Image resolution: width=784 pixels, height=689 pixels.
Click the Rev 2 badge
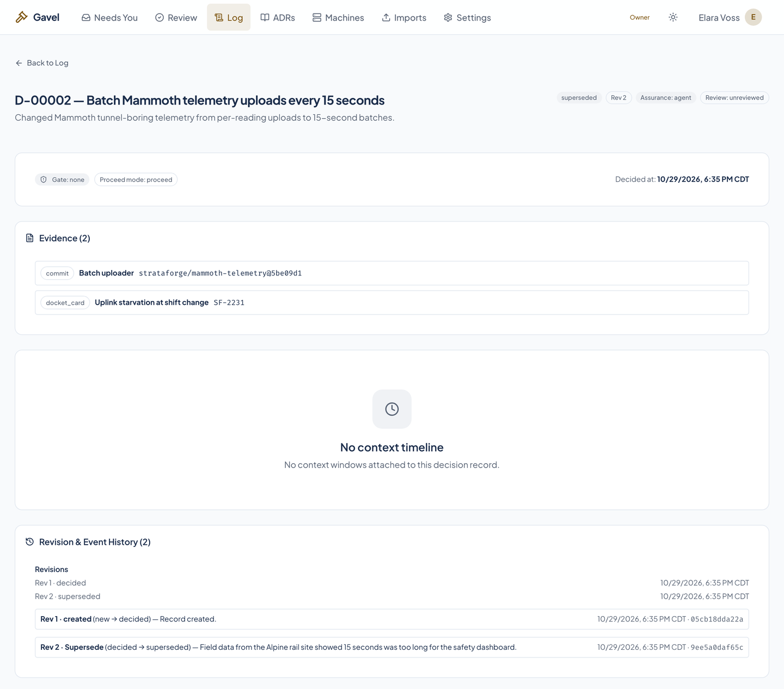(x=618, y=98)
